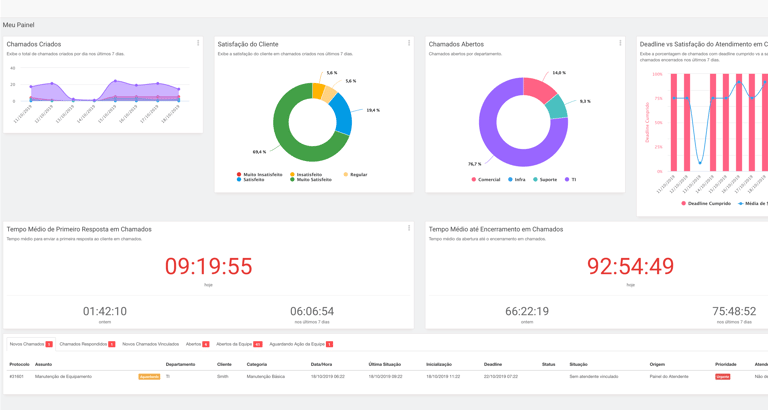Toggle the Muito Satisfeito legend item
Image resolution: width=768 pixels, height=410 pixels.
[x=311, y=180]
